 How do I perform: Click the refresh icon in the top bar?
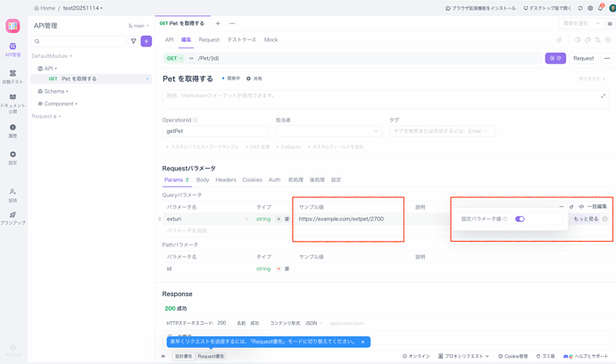coord(580,8)
